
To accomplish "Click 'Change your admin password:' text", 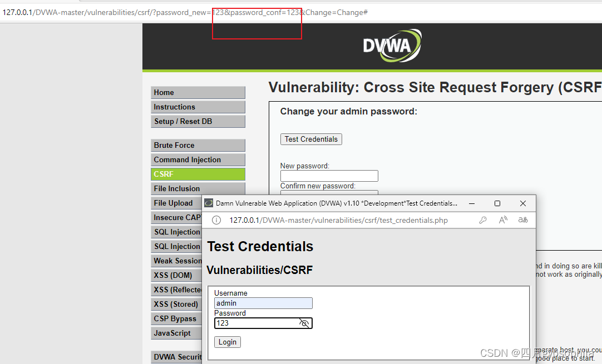I will pyautogui.click(x=349, y=112).
